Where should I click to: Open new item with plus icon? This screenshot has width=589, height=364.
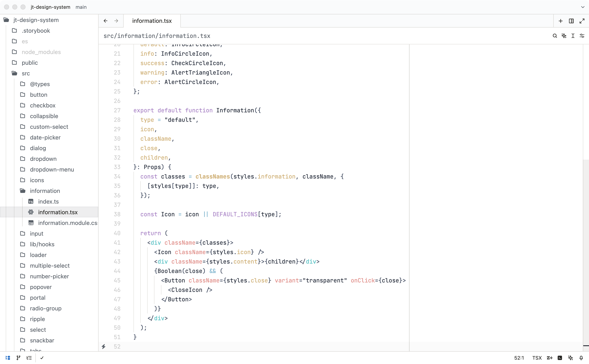point(560,21)
